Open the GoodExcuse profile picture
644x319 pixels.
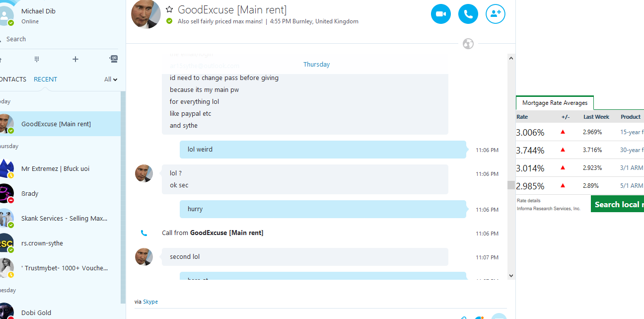(x=146, y=14)
